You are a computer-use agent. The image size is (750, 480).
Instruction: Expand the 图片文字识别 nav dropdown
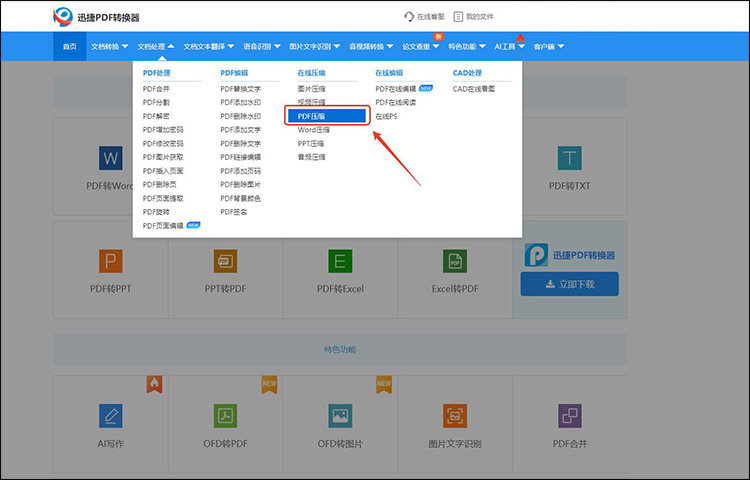point(314,46)
